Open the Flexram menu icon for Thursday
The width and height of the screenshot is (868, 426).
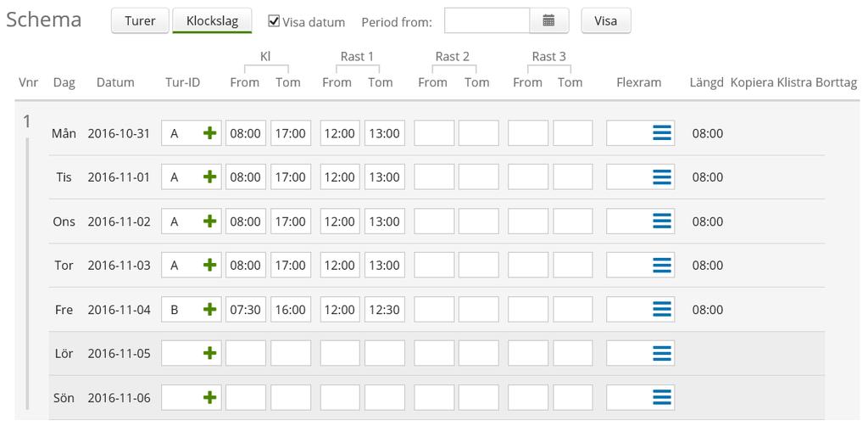point(662,266)
